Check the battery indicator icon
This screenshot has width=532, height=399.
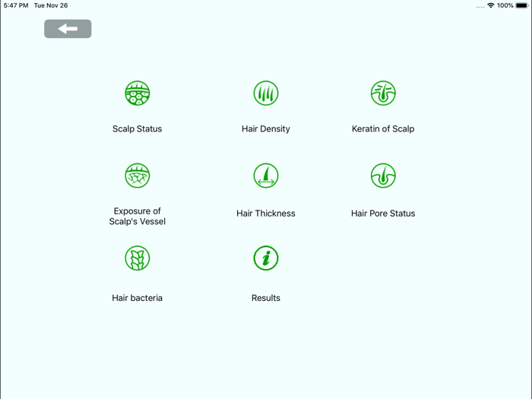(522, 5)
